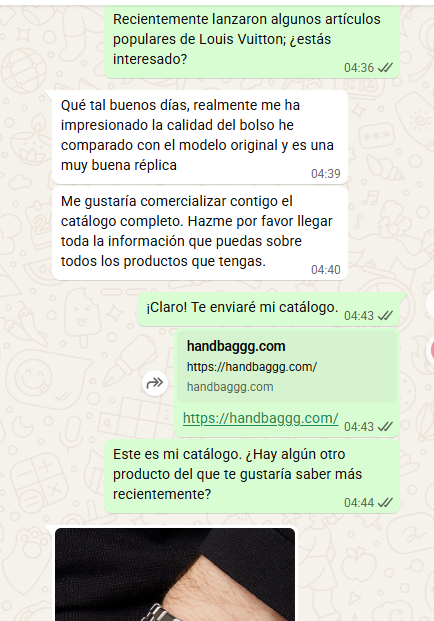
Task: Click the 04:39 timestamp on received message
Action: 326,174
